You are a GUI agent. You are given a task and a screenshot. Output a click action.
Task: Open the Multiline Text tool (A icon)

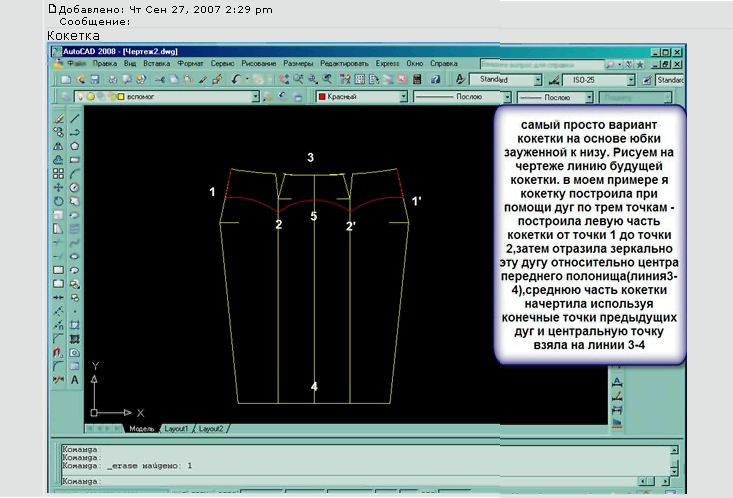click(x=74, y=380)
